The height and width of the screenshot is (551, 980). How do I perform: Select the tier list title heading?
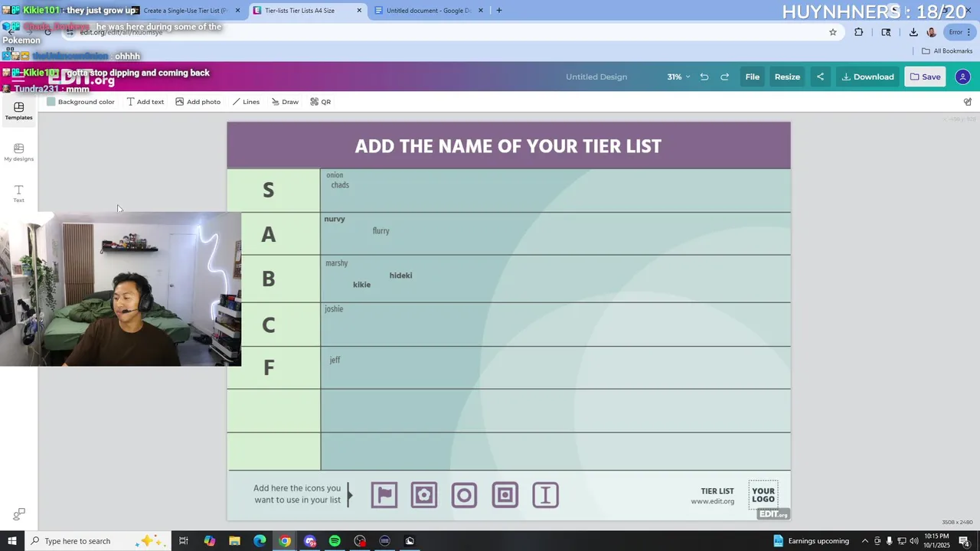[x=508, y=146]
